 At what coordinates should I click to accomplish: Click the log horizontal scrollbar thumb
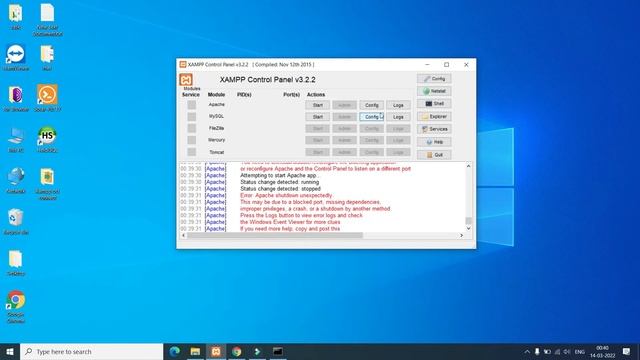(275, 235)
